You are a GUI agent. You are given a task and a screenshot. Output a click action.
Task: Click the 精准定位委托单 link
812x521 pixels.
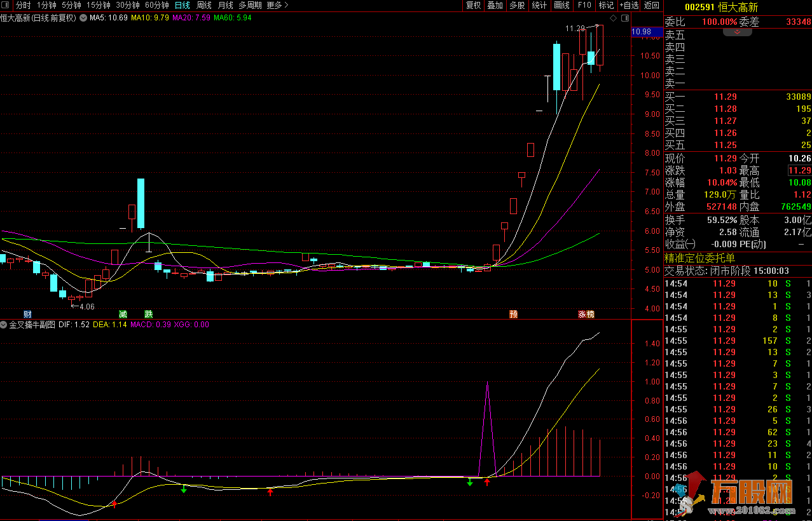coord(699,258)
